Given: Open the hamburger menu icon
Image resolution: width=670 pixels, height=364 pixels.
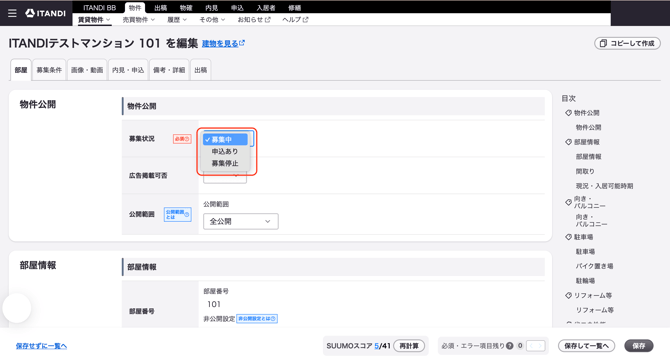Looking at the screenshot, I should (12, 13).
